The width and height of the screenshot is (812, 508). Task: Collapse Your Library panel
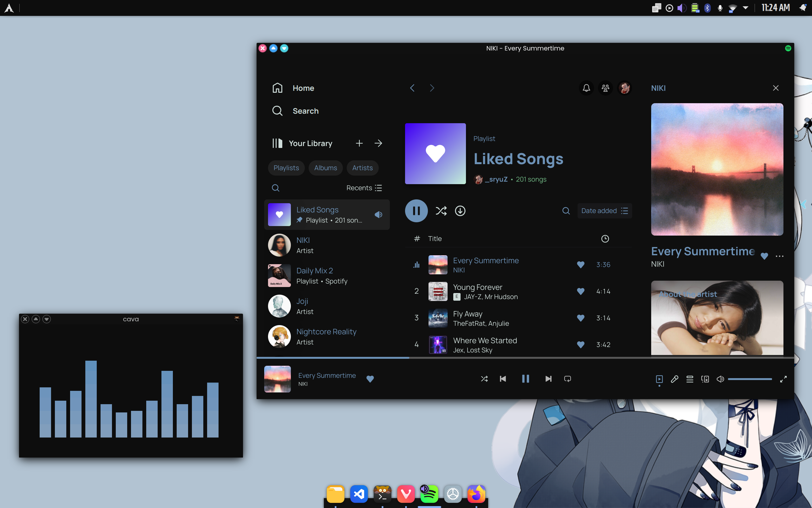coord(302,144)
